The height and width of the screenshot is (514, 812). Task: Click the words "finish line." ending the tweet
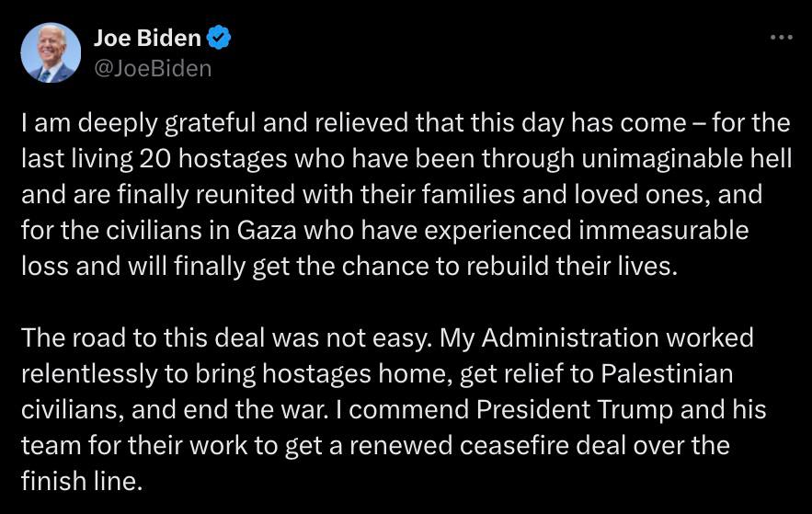(82, 482)
